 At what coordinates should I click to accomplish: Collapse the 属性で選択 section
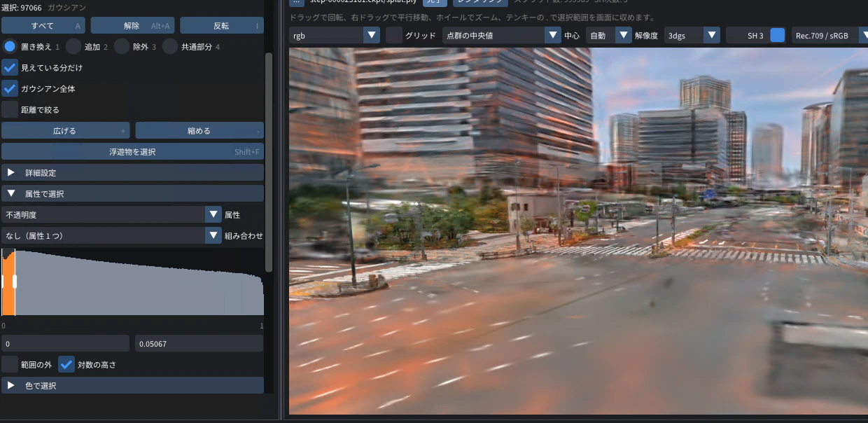(x=132, y=193)
